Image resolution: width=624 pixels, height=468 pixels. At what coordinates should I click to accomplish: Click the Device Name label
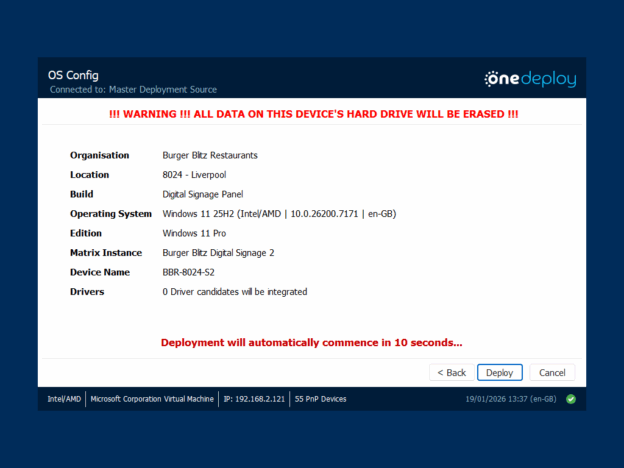click(x=100, y=272)
